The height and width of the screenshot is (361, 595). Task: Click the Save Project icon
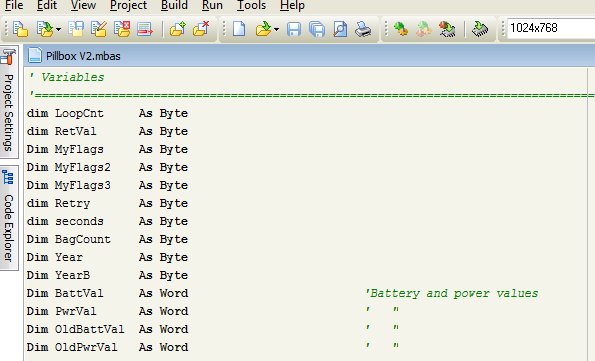[x=76, y=29]
